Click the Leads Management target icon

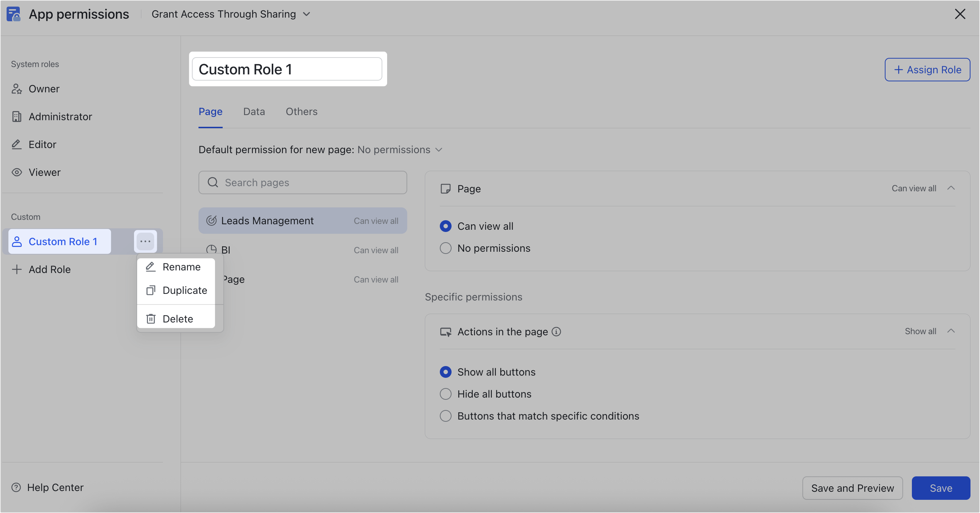pos(212,220)
